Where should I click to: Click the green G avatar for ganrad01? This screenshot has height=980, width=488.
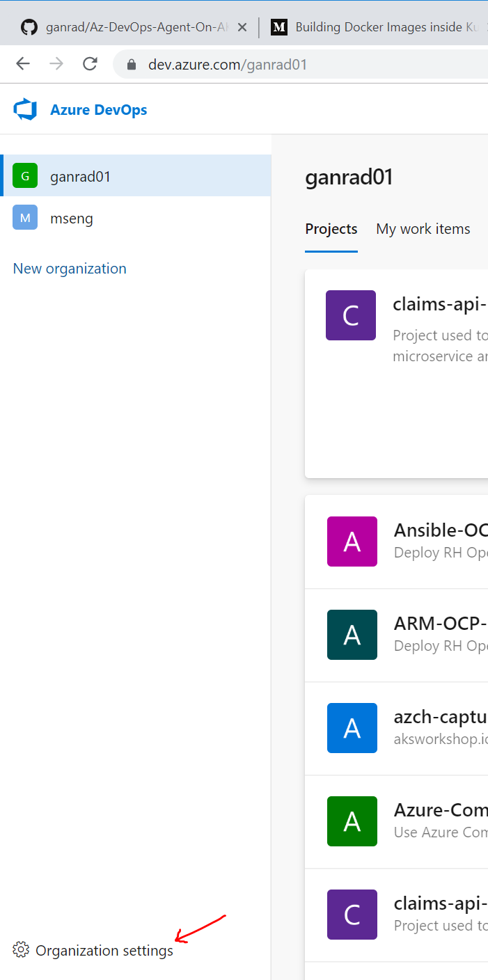coord(25,176)
